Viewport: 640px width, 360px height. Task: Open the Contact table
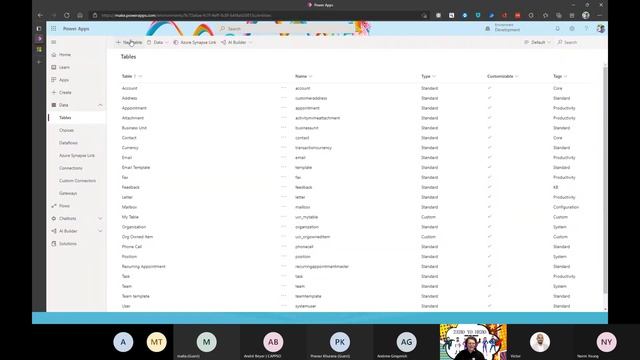129,138
